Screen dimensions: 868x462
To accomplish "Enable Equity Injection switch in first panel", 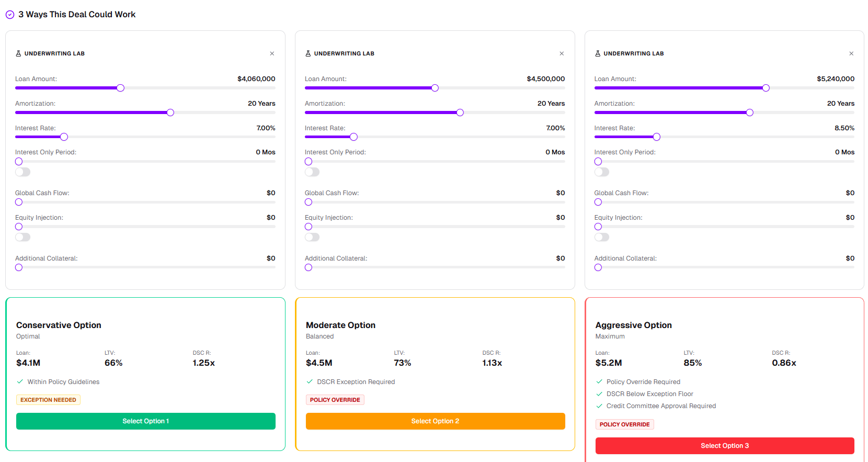I will 23,237.
